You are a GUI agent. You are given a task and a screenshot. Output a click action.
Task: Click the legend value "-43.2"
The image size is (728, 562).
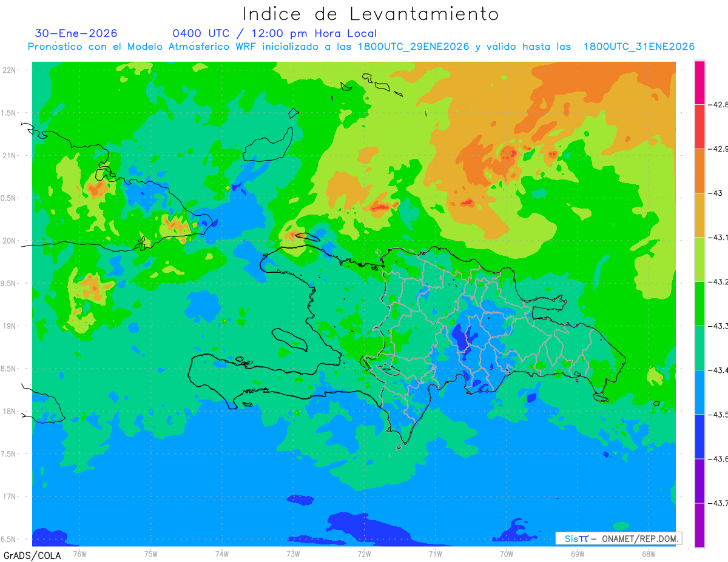point(719,282)
